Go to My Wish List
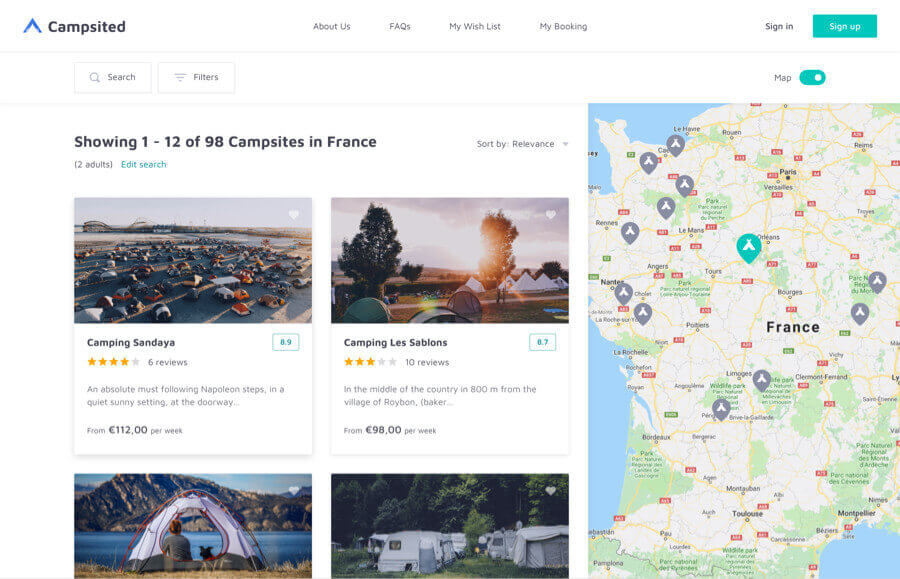This screenshot has height=579, width=900. [x=475, y=26]
